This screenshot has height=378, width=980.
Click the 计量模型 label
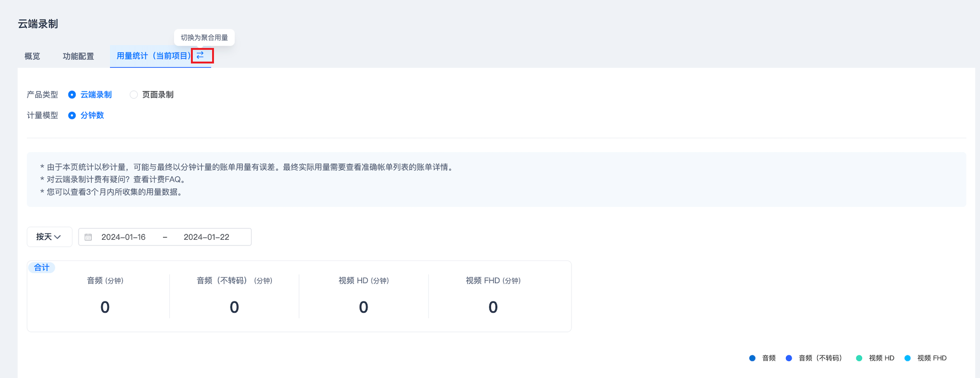pos(42,115)
